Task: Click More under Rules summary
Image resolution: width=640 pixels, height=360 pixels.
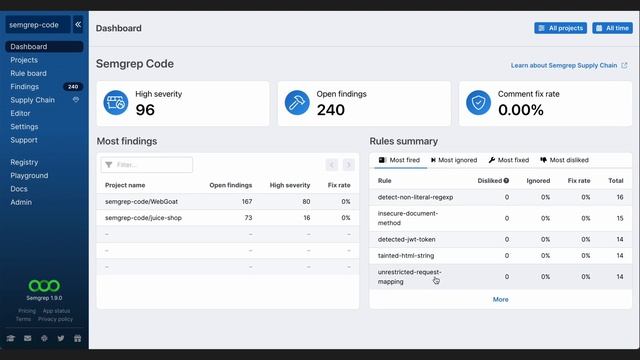Action: coord(500,299)
